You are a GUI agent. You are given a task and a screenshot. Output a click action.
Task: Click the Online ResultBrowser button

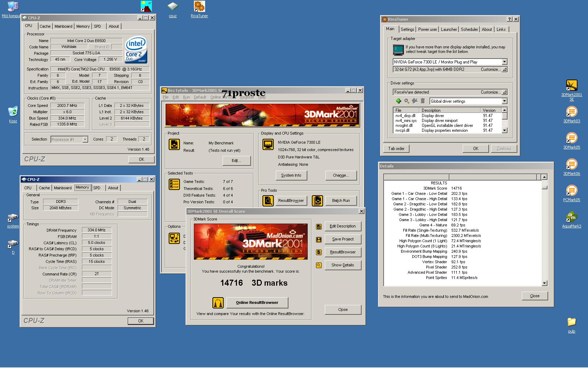[x=257, y=302]
